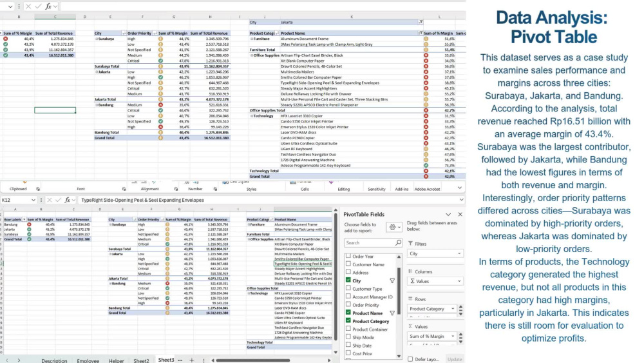Screen dimensions: 644x363
Task: Click the fx insert function icon in lower formula bar
Action: (68, 200)
